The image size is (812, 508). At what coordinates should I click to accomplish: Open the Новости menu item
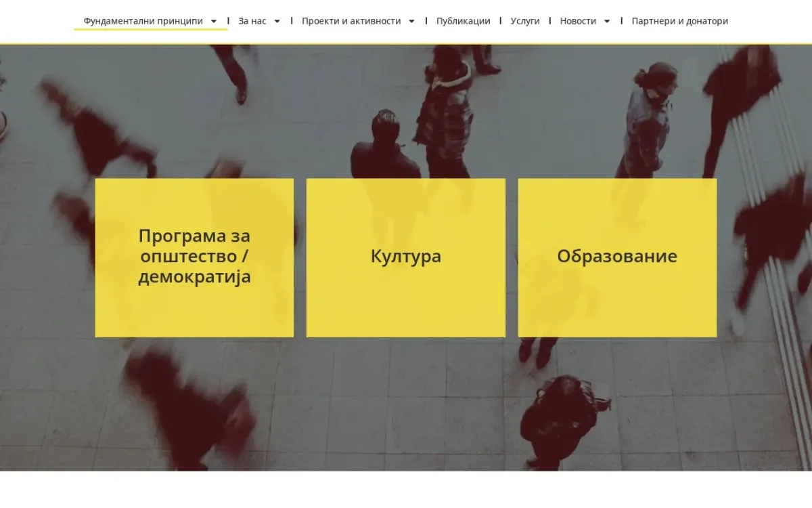coord(579,21)
